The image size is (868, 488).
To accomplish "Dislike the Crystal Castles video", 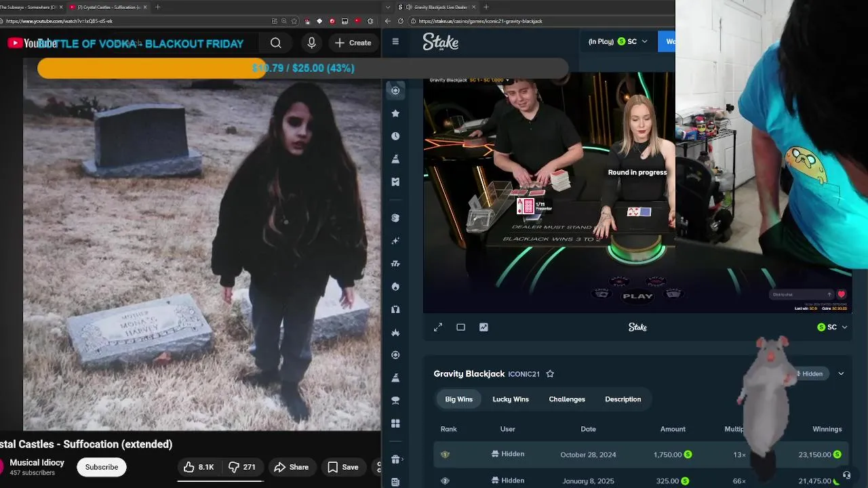I will tap(243, 467).
